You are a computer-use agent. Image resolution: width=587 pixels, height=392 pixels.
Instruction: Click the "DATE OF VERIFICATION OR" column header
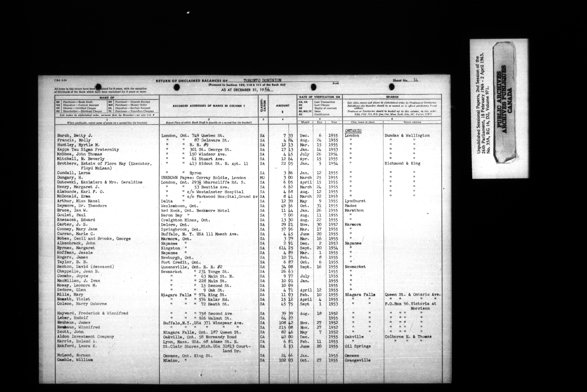pos(320,97)
